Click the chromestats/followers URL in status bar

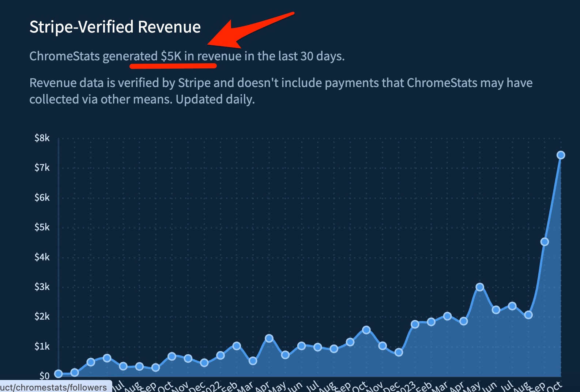pos(53,387)
